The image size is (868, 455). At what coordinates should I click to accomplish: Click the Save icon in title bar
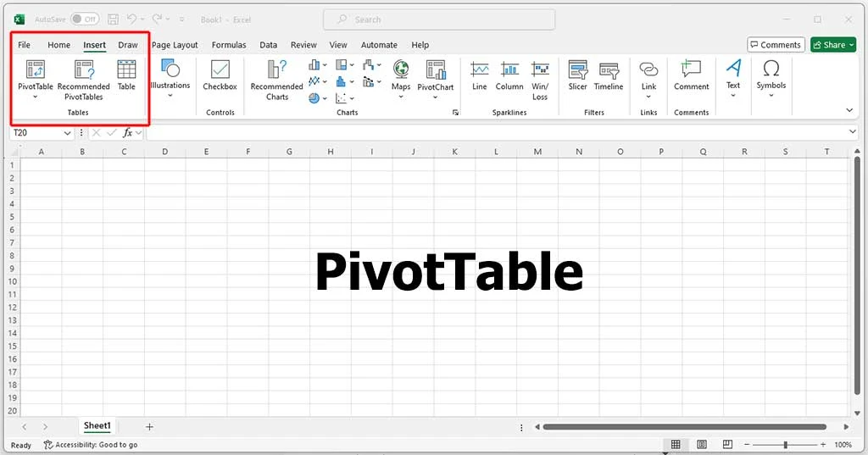[x=113, y=19]
